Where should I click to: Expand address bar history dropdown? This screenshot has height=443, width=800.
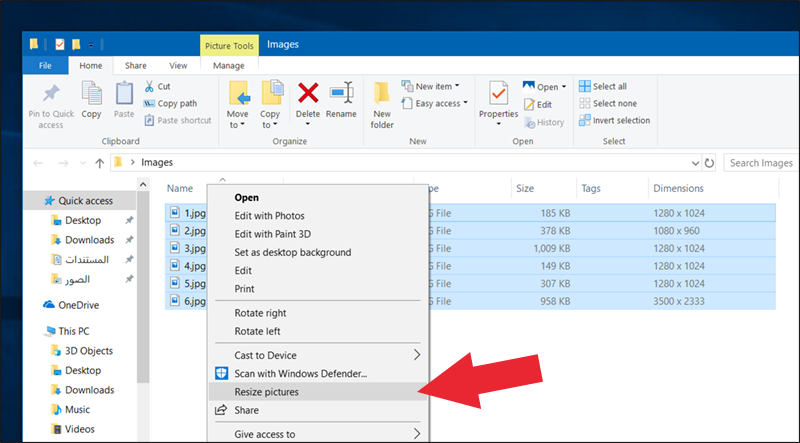click(695, 163)
